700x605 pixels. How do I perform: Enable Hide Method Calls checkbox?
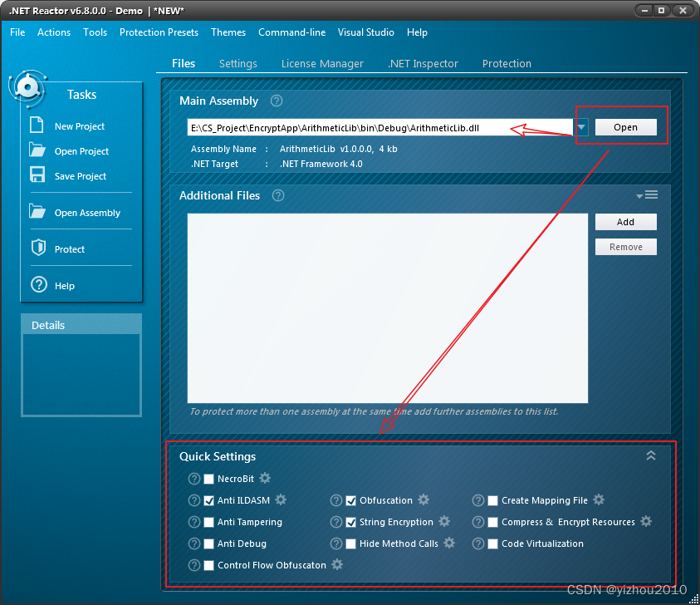[351, 544]
